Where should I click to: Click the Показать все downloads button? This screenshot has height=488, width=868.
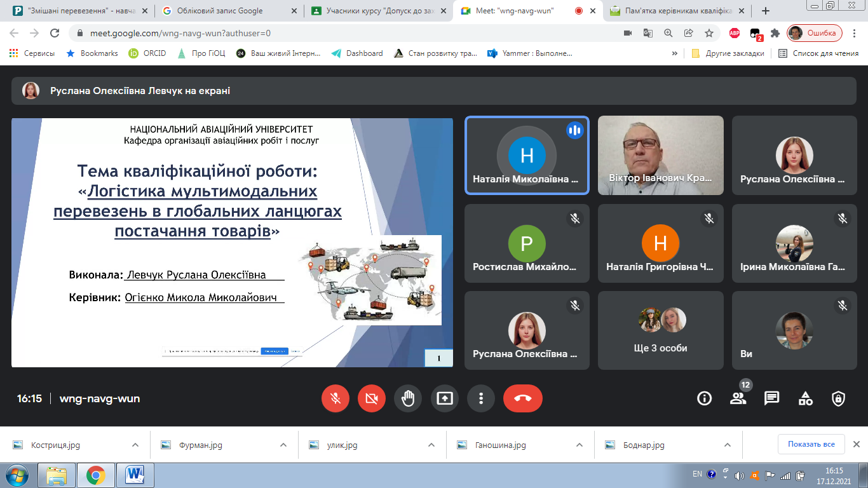[x=811, y=444]
